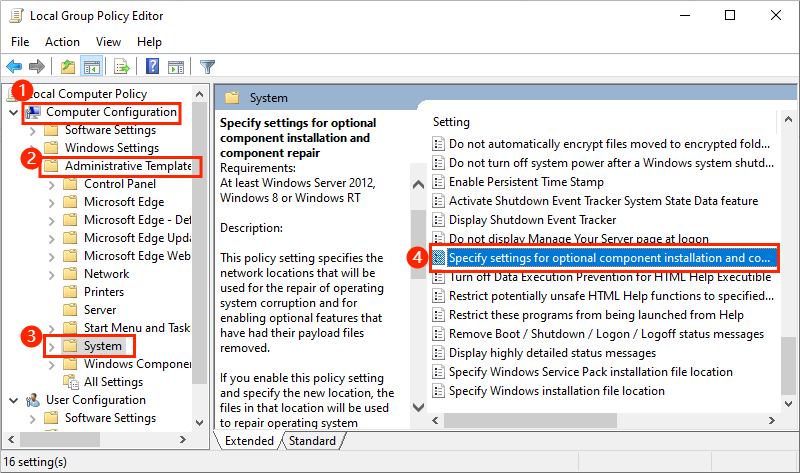
Task: Click the All Settings icon in tree
Action: tap(70, 382)
